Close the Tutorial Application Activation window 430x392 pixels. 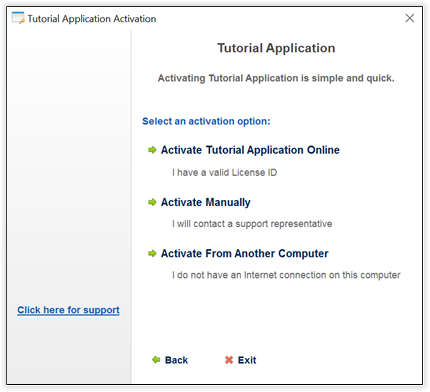pyautogui.click(x=410, y=18)
